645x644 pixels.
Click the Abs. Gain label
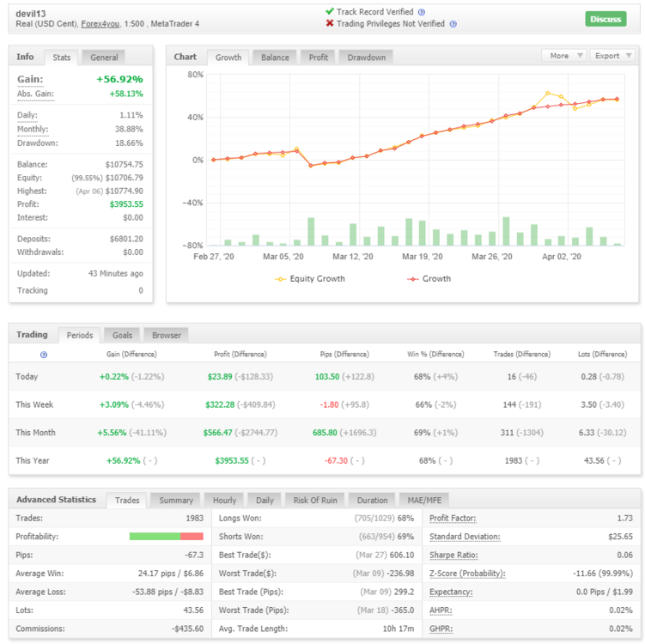click(x=35, y=94)
